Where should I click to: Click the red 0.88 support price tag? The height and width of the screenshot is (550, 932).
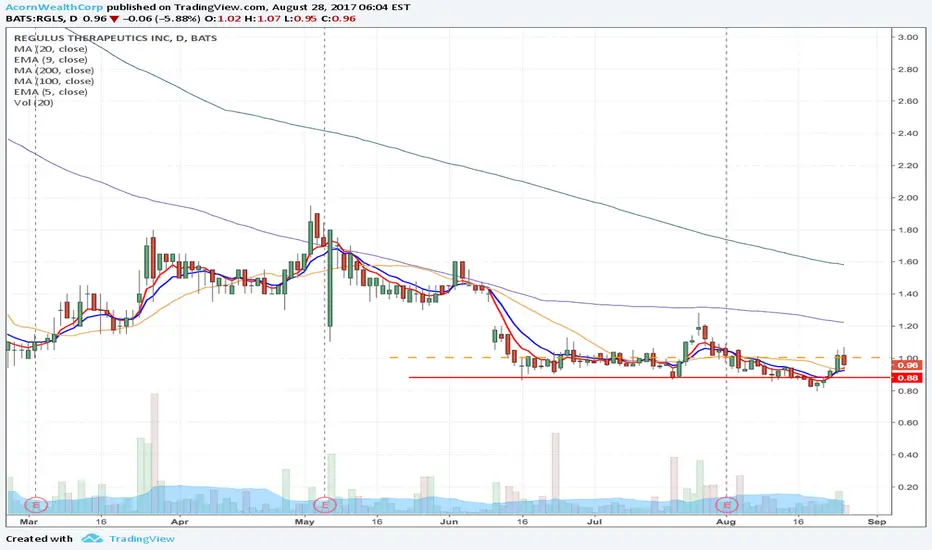coord(908,378)
